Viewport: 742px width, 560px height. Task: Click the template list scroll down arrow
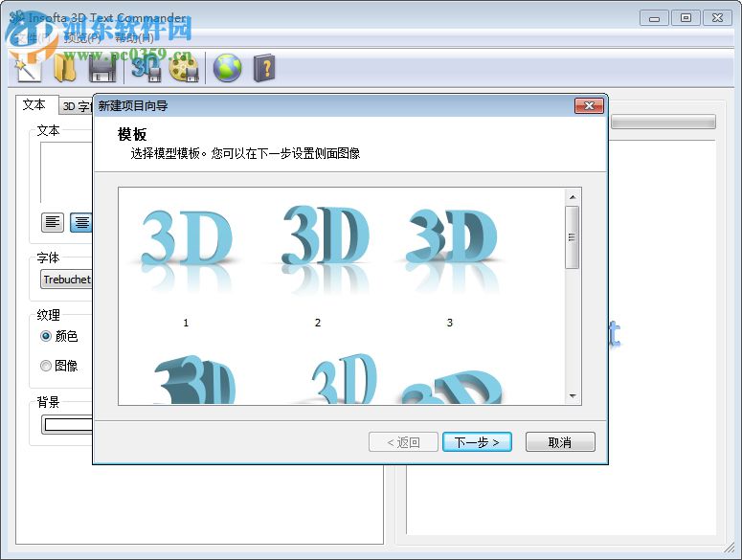(x=573, y=396)
